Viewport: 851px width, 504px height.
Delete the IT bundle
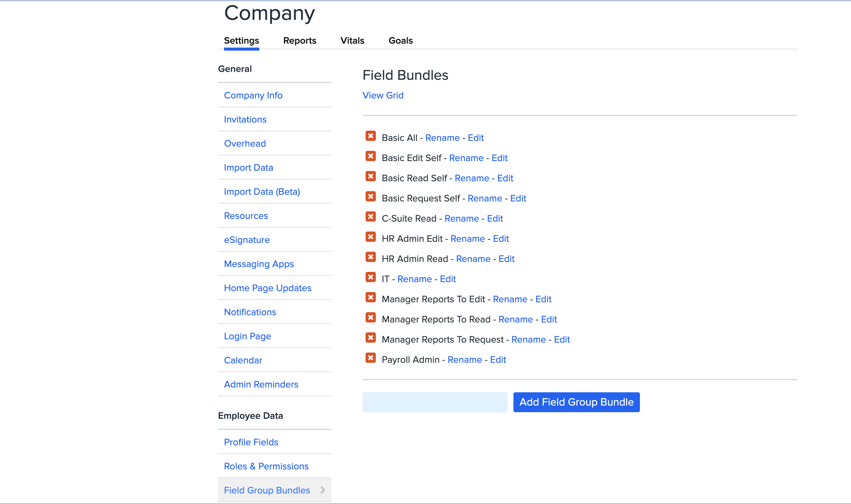[370, 277]
